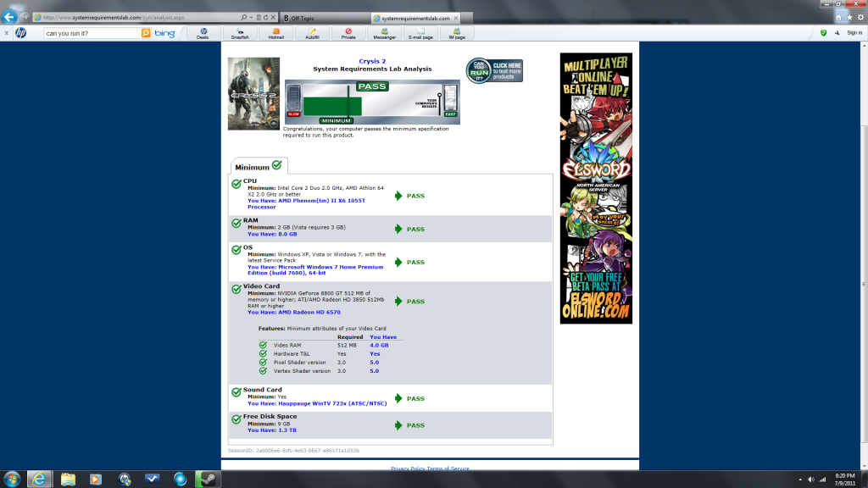This screenshot has height=488, width=868.
Task: Open toolbar wrench settings icon
Action: click(837, 33)
